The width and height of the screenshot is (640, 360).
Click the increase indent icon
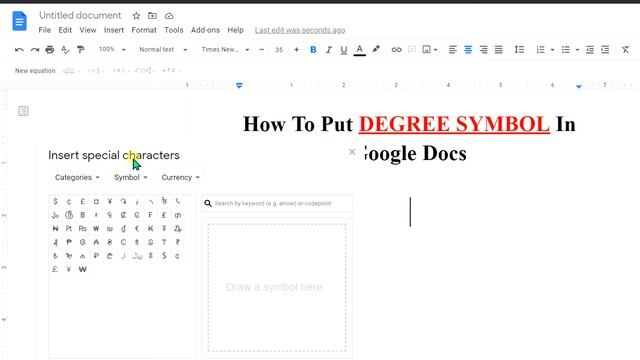(605, 50)
